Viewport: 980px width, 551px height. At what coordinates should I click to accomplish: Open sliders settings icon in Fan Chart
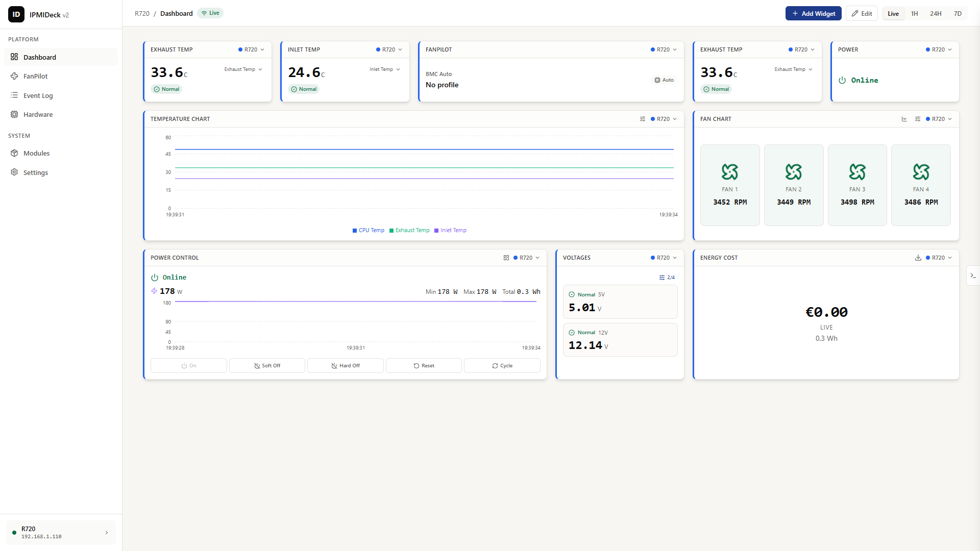918,119
